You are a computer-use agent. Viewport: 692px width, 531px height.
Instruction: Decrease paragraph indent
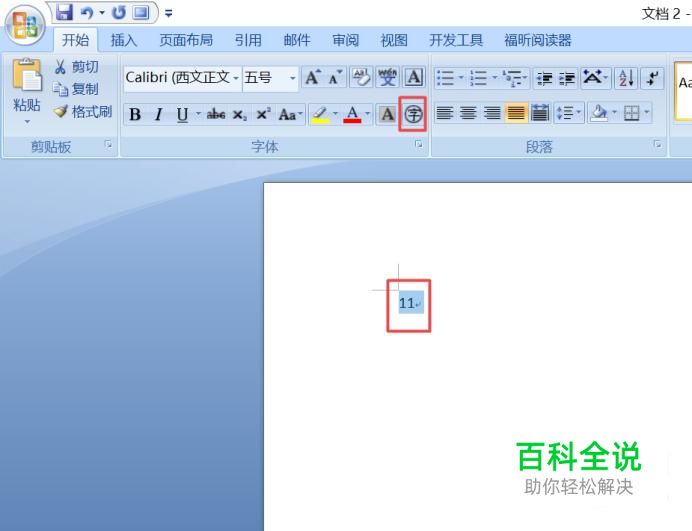(x=545, y=79)
